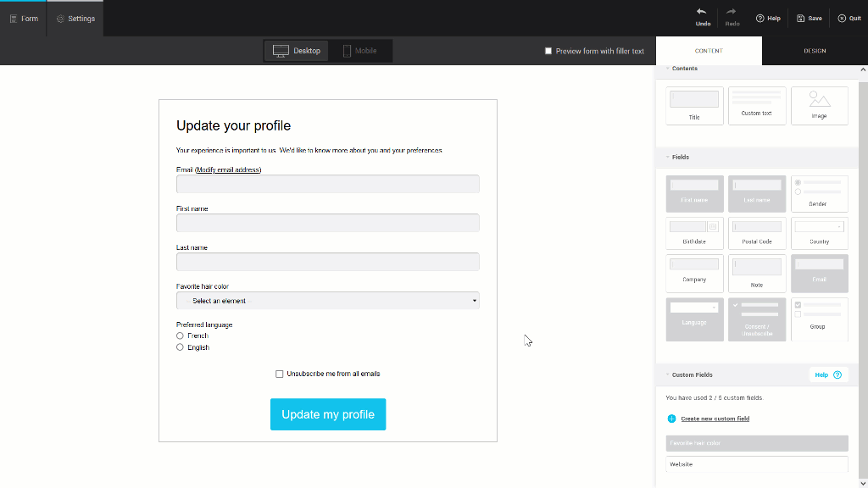Image resolution: width=868 pixels, height=488 pixels.
Task: Open the Modify email address link
Action: pyautogui.click(x=226, y=169)
